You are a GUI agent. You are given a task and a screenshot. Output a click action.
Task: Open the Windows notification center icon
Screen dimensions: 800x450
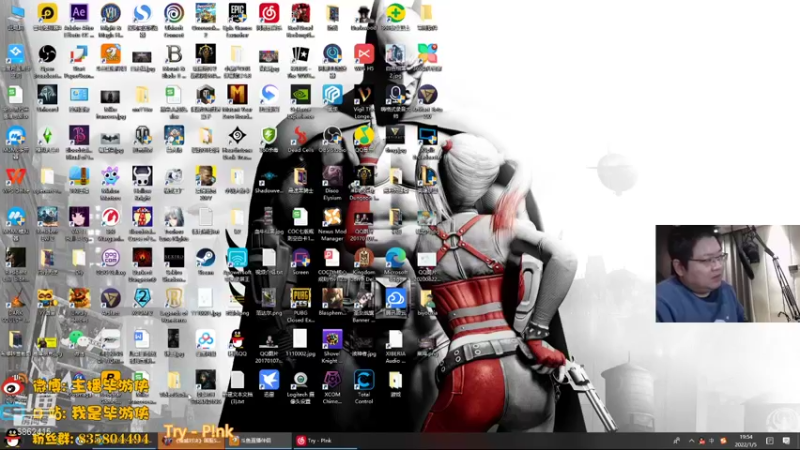tap(786, 440)
